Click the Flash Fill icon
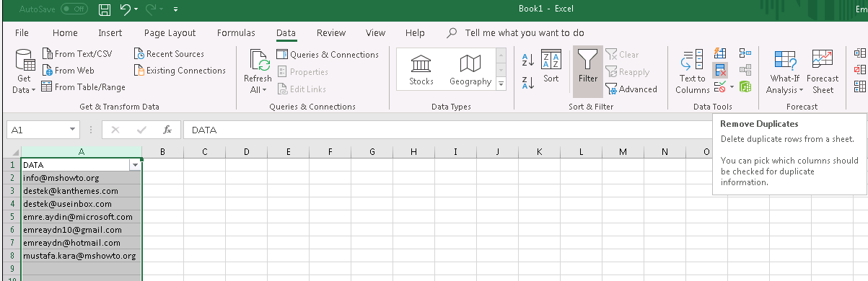The width and height of the screenshot is (868, 281). [x=720, y=53]
